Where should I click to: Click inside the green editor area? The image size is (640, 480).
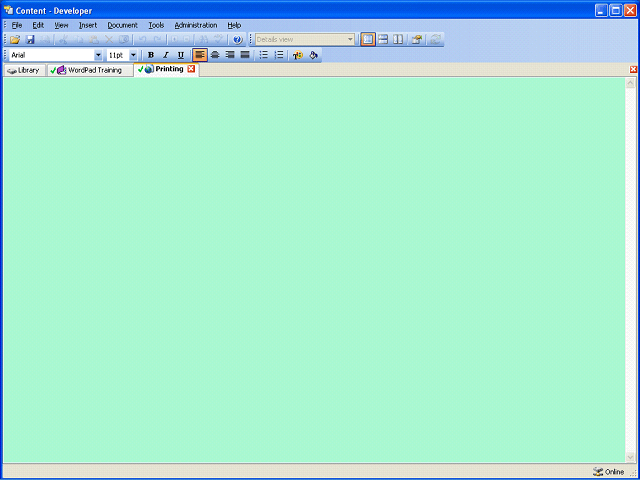314,270
